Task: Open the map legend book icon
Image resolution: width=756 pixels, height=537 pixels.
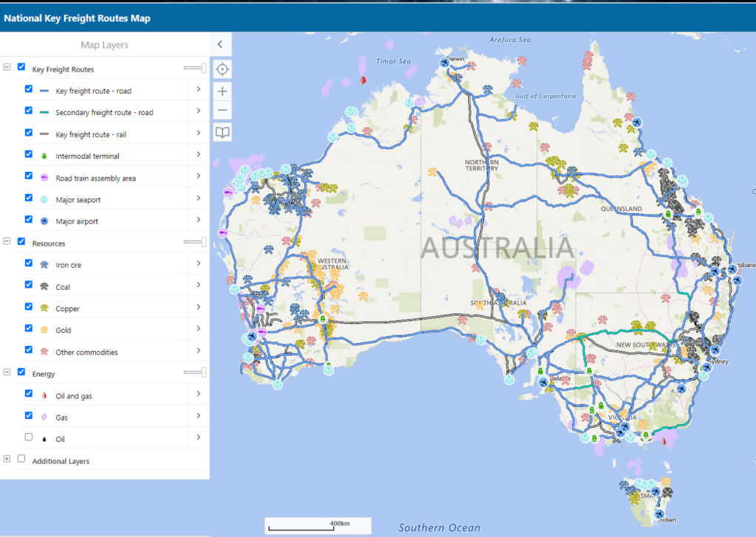Action: pyautogui.click(x=222, y=132)
